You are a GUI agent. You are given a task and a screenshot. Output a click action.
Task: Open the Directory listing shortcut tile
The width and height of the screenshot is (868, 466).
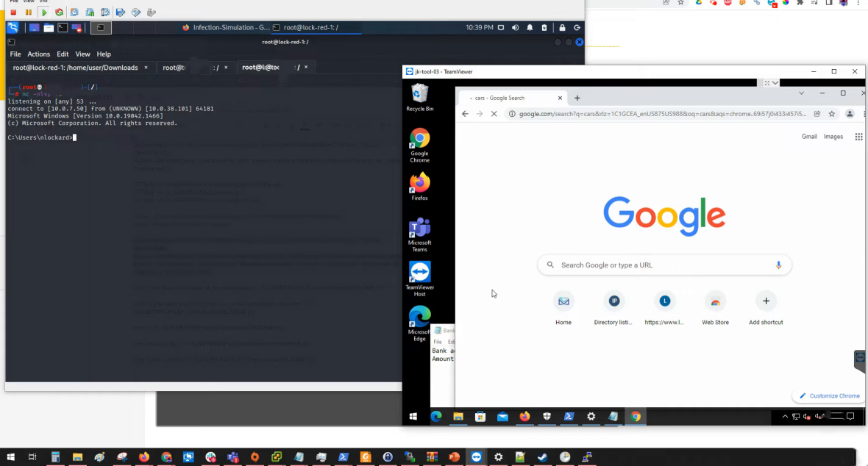[613, 309]
